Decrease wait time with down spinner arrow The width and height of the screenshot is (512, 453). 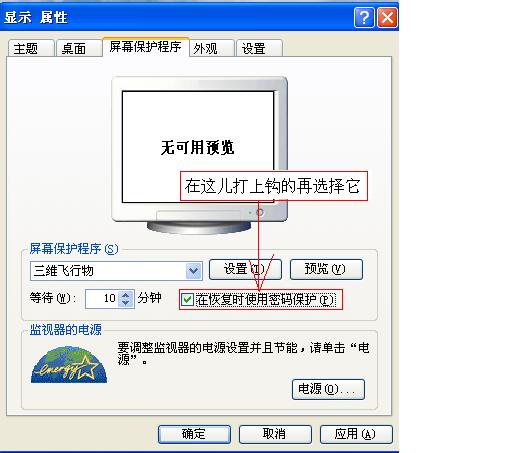pos(126,303)
